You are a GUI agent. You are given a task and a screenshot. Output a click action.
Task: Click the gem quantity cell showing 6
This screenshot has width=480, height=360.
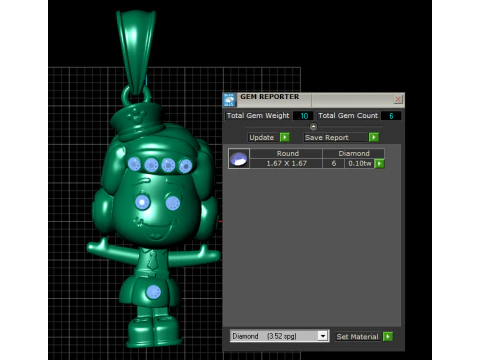point(333,163)
